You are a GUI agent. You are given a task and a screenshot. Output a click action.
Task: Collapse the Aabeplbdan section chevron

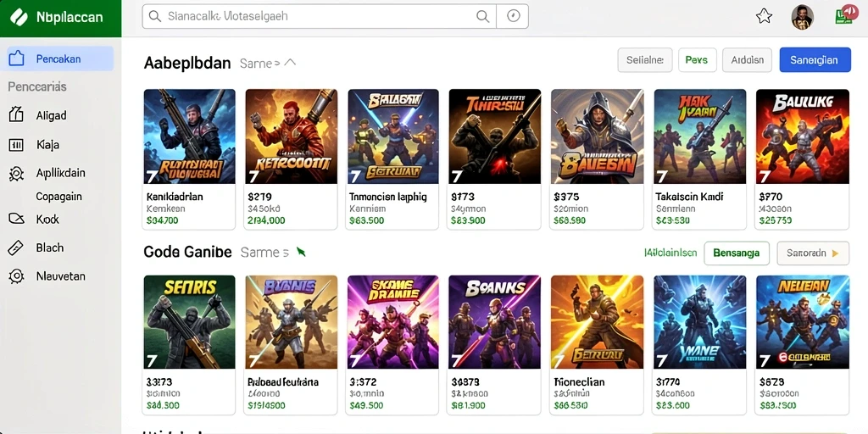click(290, 63)
